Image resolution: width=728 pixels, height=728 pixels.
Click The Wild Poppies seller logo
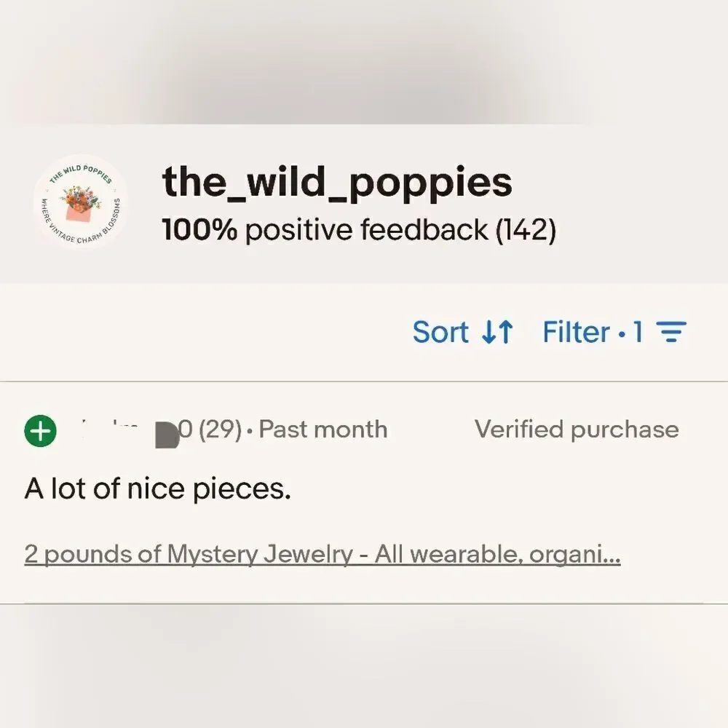(81, 202)
